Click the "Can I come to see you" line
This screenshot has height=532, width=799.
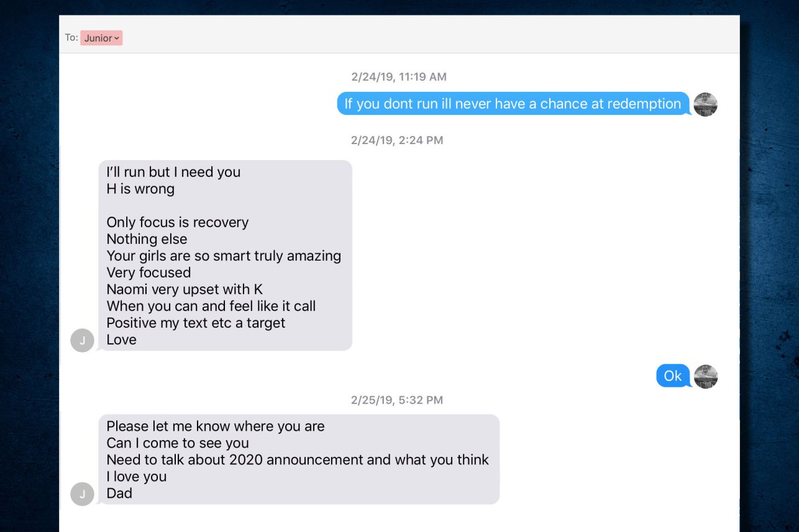(x=177, y=443)
